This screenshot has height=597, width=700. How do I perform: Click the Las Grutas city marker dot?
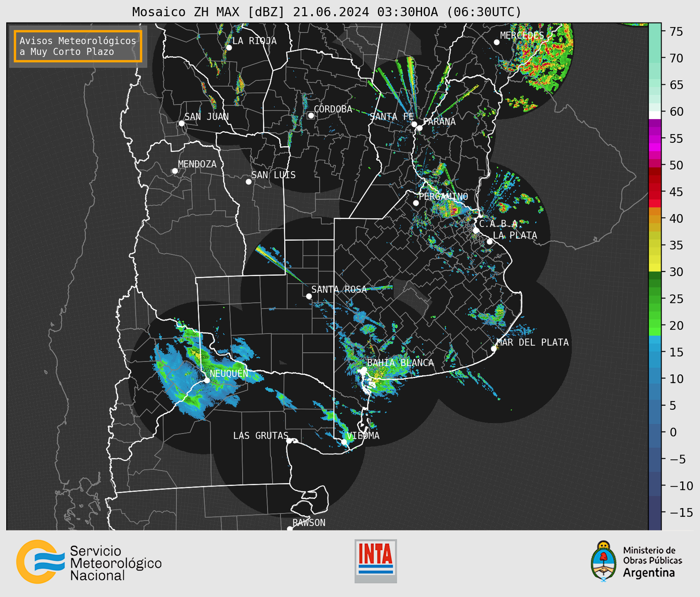pyautogui.click(x=289, y=441)
